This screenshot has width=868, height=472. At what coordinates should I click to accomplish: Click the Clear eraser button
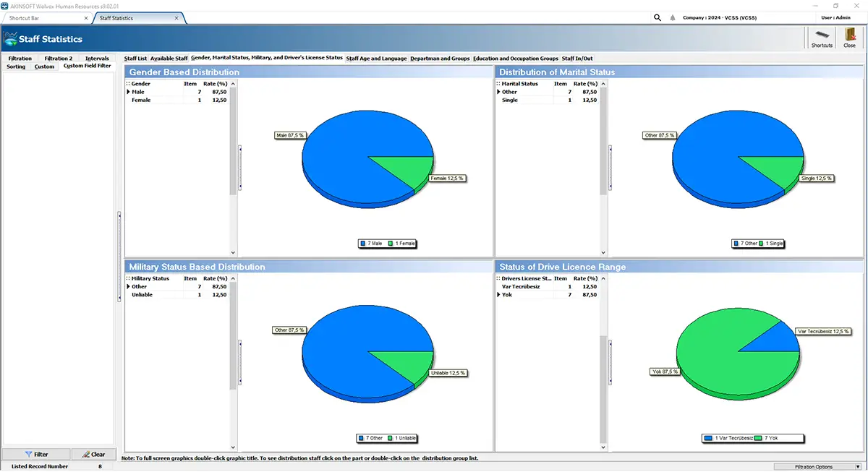coord(93,454)
